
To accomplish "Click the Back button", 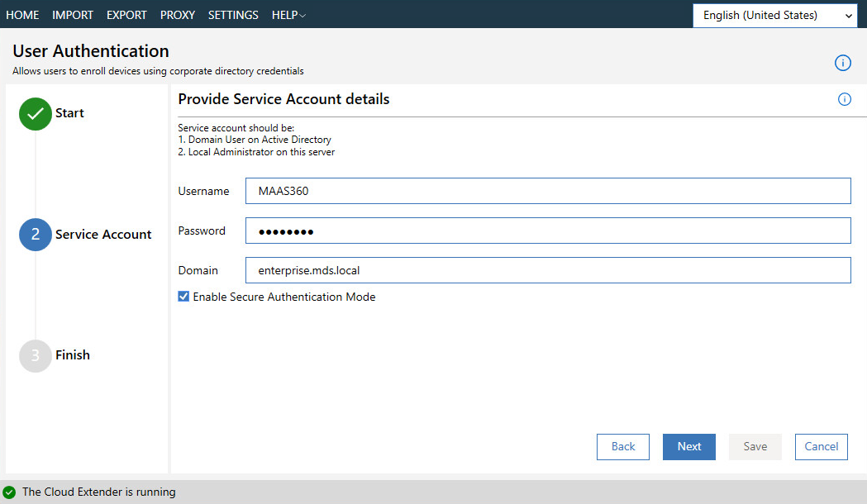I will 622,446.
